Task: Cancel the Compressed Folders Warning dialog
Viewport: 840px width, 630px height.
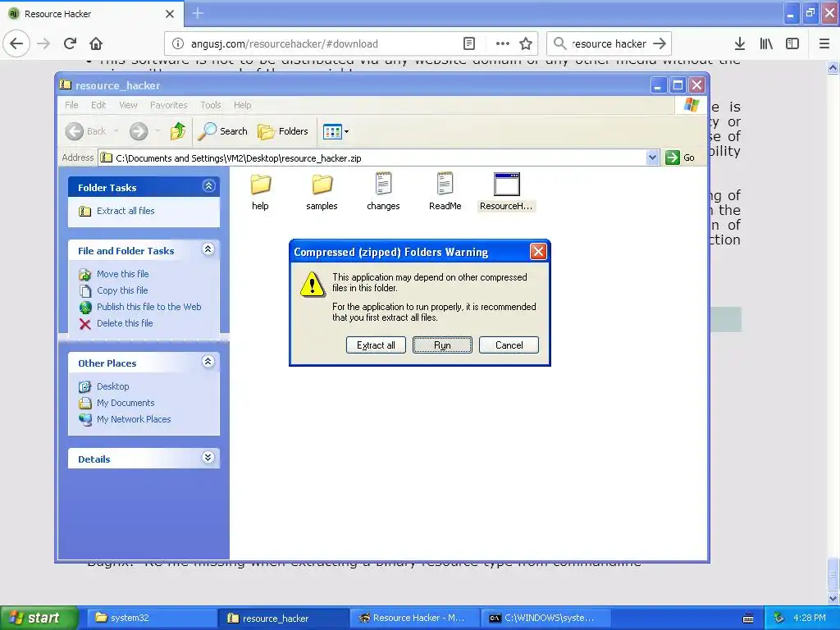Action: pos(509,345)
